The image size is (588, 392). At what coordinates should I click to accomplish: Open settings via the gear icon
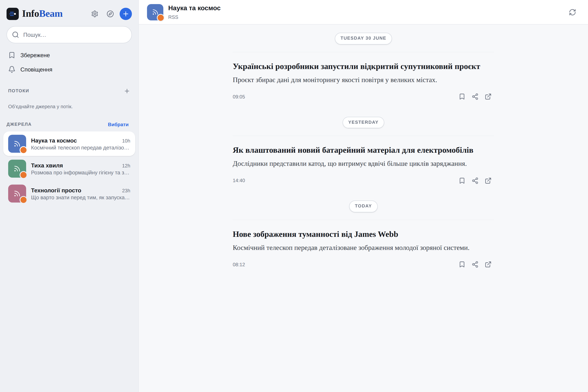click(95, 14)
